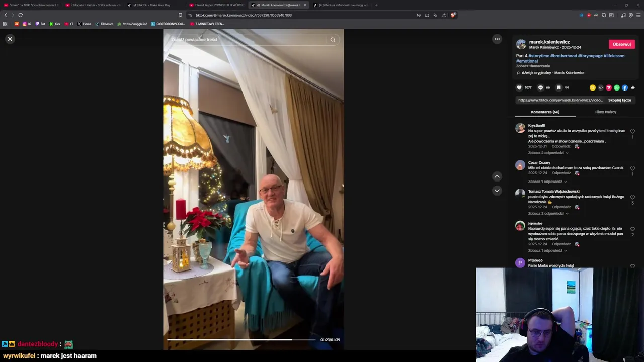Copy link with Skopiuj łącze
The width and height of the screenshot is (644, 362).
click(619, 100)
